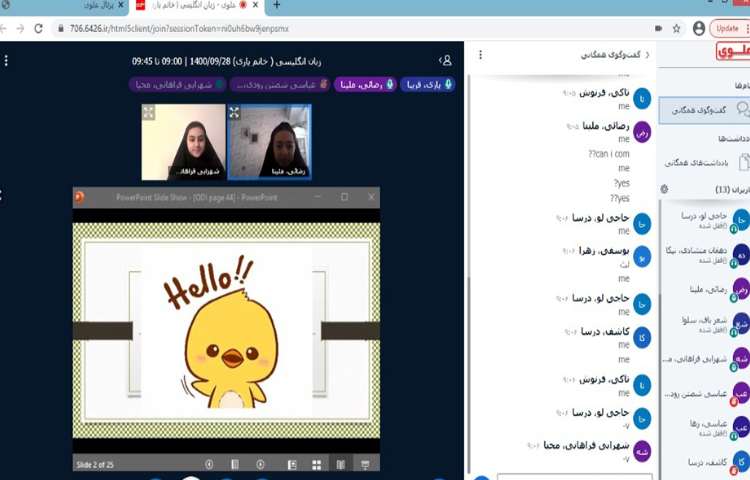Click the PowerPoint icon in shared slide show title
The image size is (750, 480).
(x=79, y=197)
